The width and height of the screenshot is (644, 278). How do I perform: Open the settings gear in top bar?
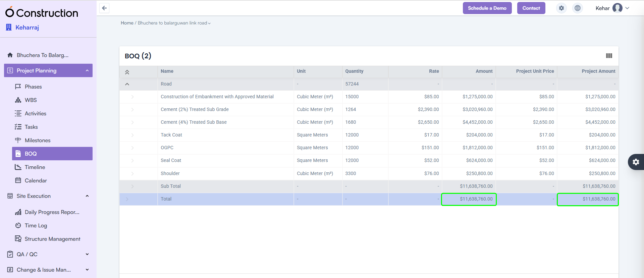[561, 8]
